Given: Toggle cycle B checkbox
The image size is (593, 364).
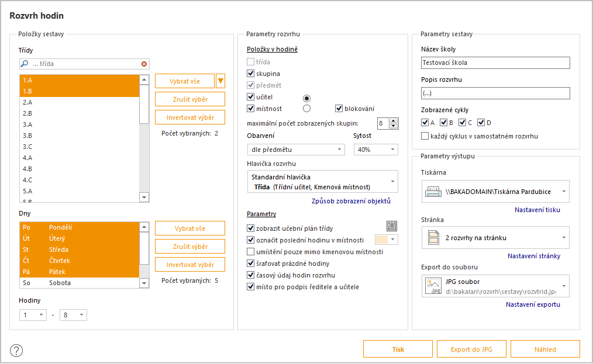Looking at the screenshot, I should click(x=444, y=123).
